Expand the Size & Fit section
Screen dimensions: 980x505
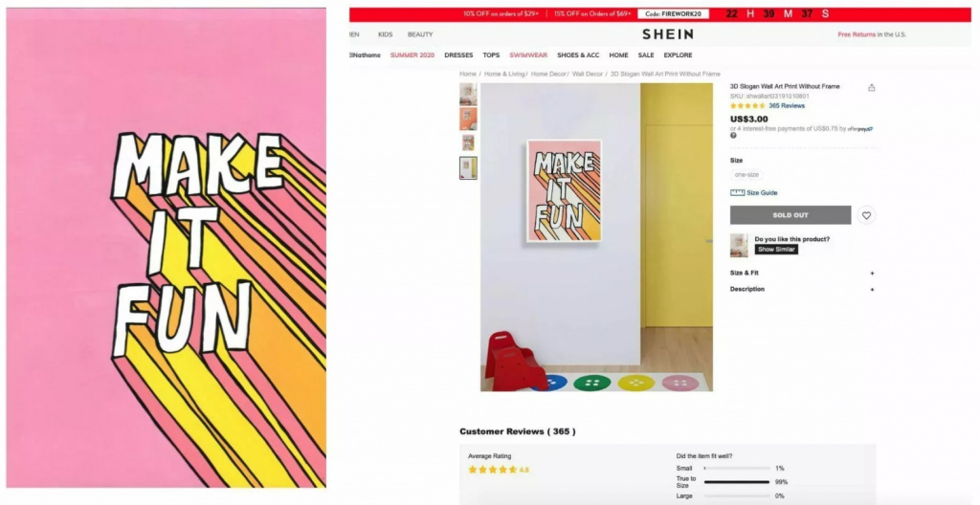click(x=803, y=274)
